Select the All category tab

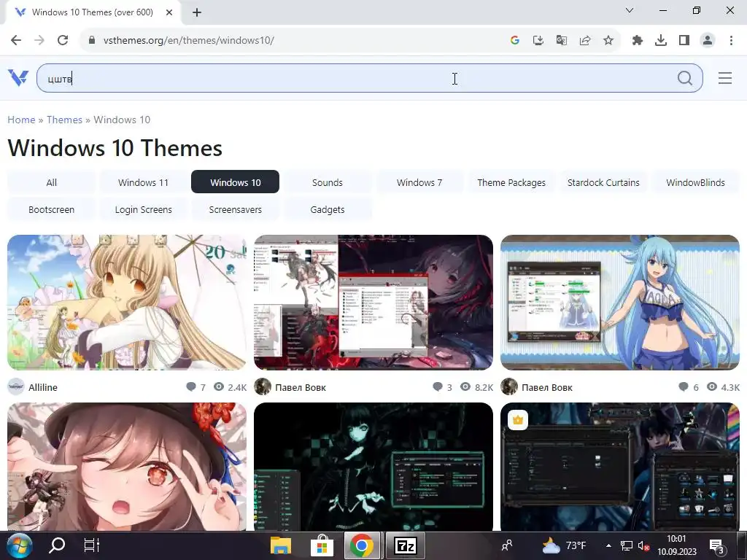[x=52, y=182]
